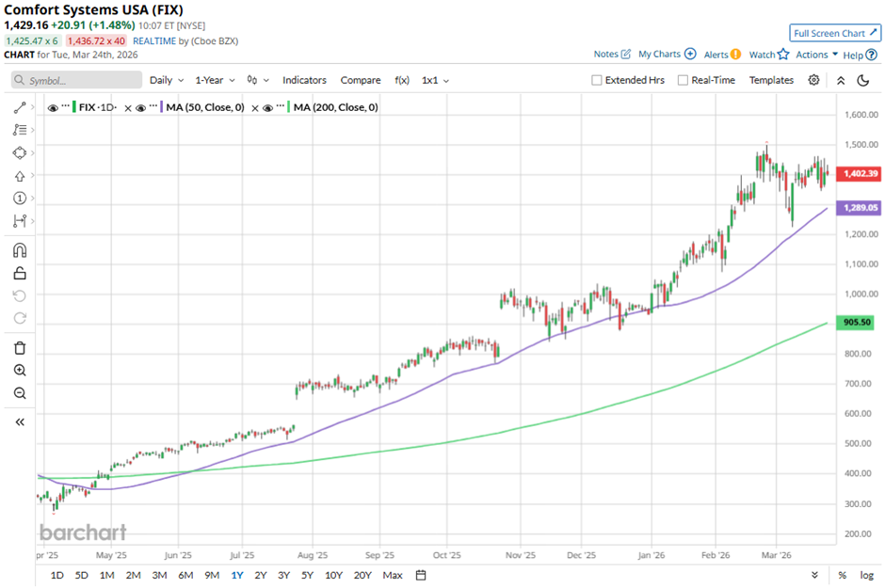Open the Indicators menu
This screenshot has height=588, width=885.
click(x=304, y=80)
